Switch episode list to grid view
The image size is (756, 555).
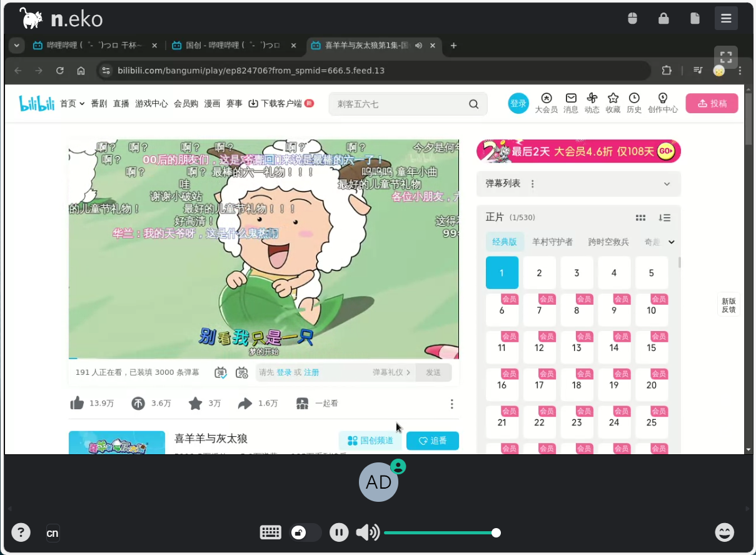640,218
